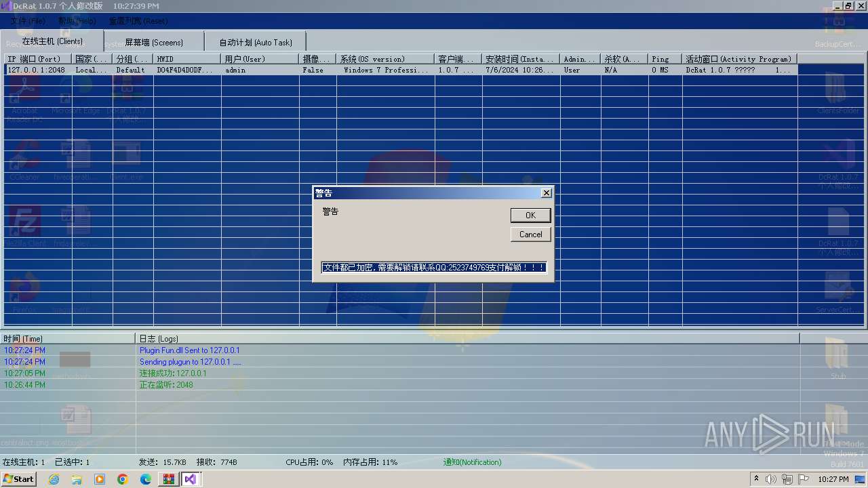This screenshot has height=488, width=868.
Task: Click the Windows 7 Professional cell
Action: 384,70
